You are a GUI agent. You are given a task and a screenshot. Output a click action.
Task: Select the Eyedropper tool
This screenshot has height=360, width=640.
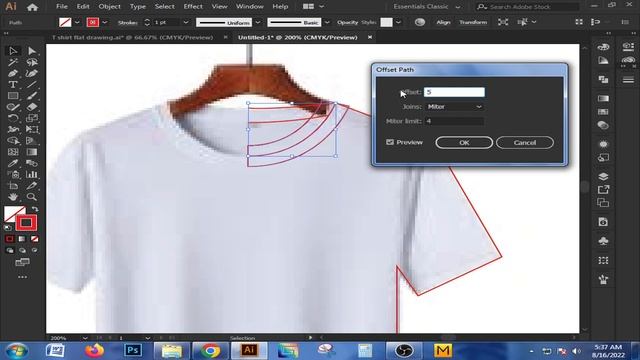click(13, 163)
